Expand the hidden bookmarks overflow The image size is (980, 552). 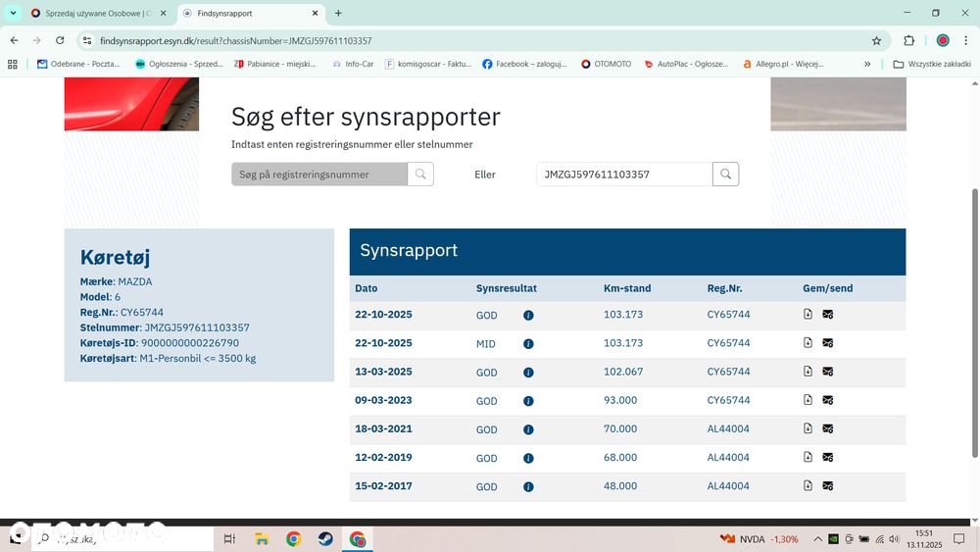[867, 64]
